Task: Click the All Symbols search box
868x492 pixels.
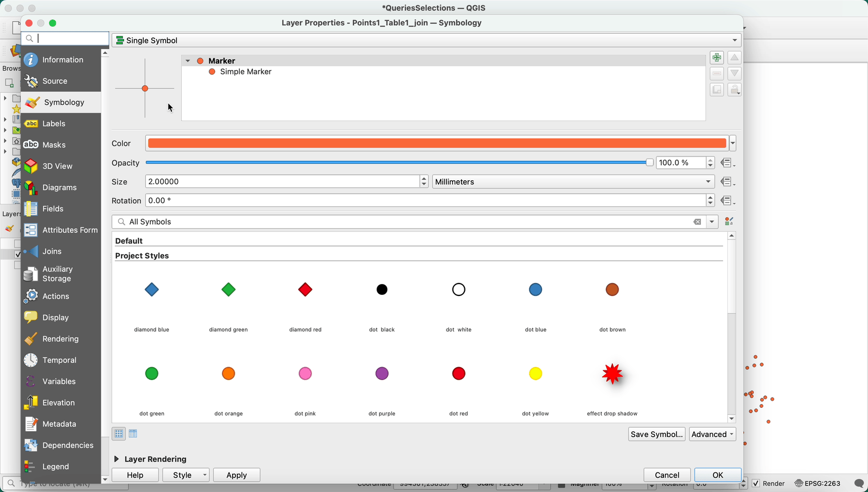Action: pyautogui.click(x=408, y=222)
